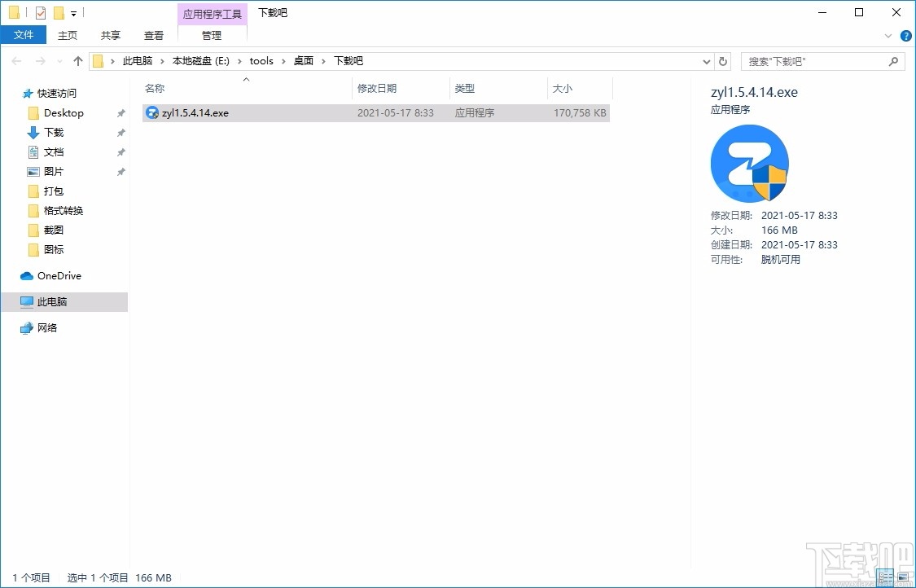This screenshot has width=916, height=588.
Task: Open address bar history dropdown
Action: pyautogui.click(x=706, y=60)
